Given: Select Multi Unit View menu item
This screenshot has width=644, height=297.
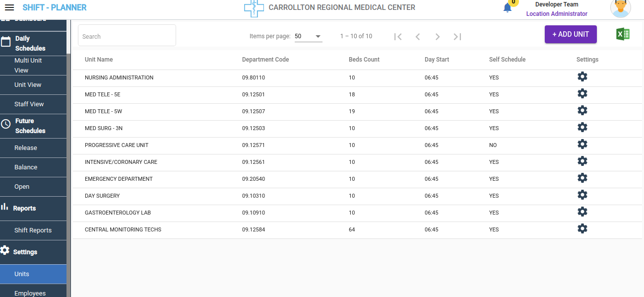Looking at the screenshot, I should coord(28,65).
